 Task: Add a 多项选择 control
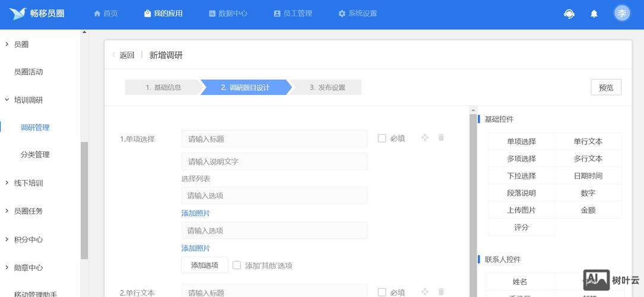pos(521,159)
